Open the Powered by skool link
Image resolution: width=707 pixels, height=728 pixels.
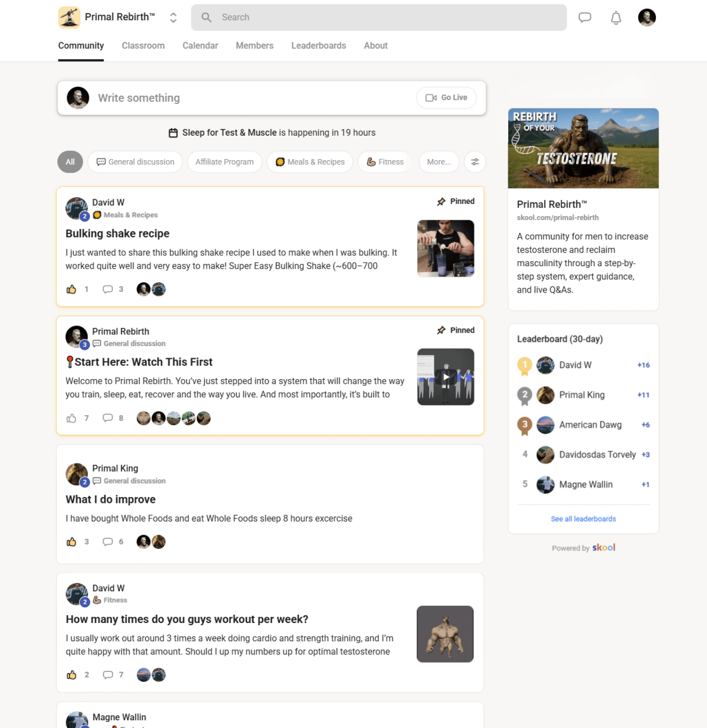click(x=583, y=548)
